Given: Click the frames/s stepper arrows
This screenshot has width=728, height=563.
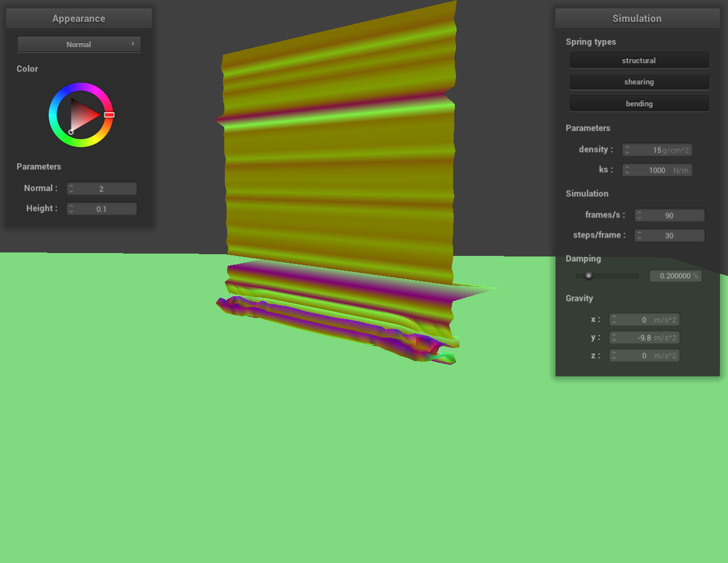Looking at the screenshot, I should [639, 215].
